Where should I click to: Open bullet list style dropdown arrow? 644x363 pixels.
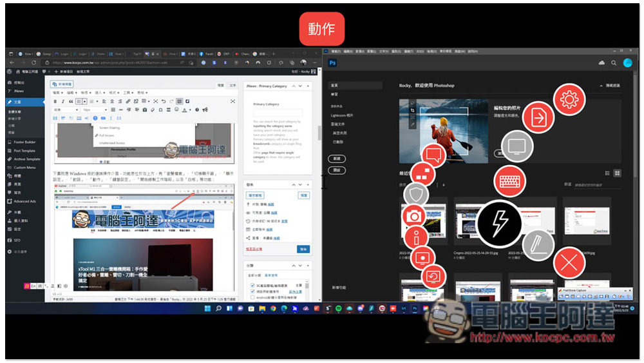coord(85,101)
